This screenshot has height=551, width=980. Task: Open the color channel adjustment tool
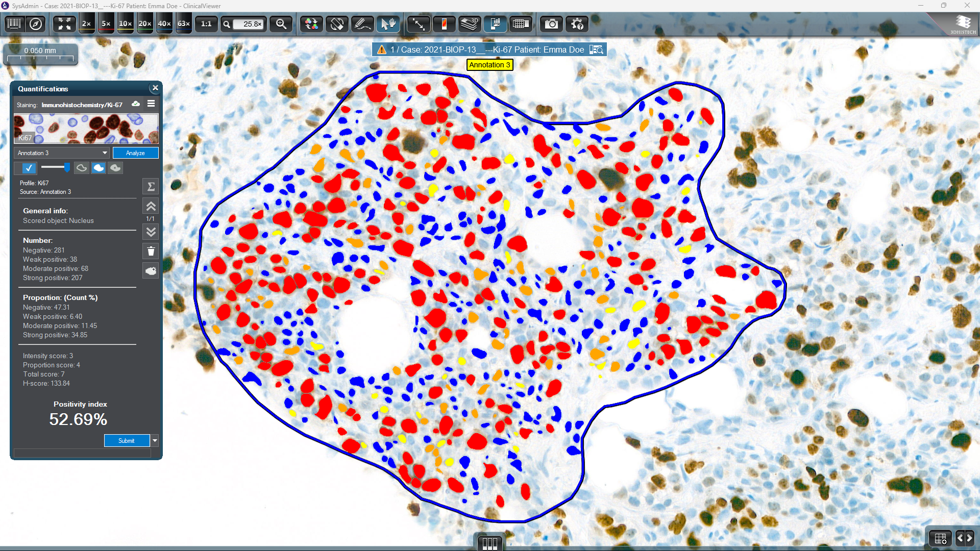pos(311,23)
